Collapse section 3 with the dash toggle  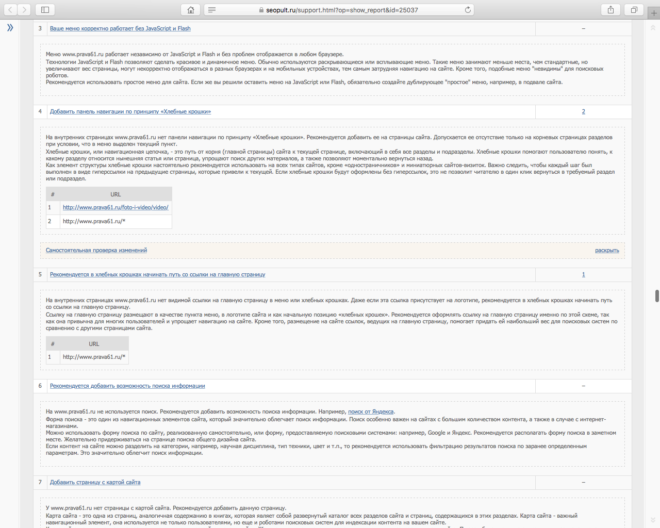(583, 29)
